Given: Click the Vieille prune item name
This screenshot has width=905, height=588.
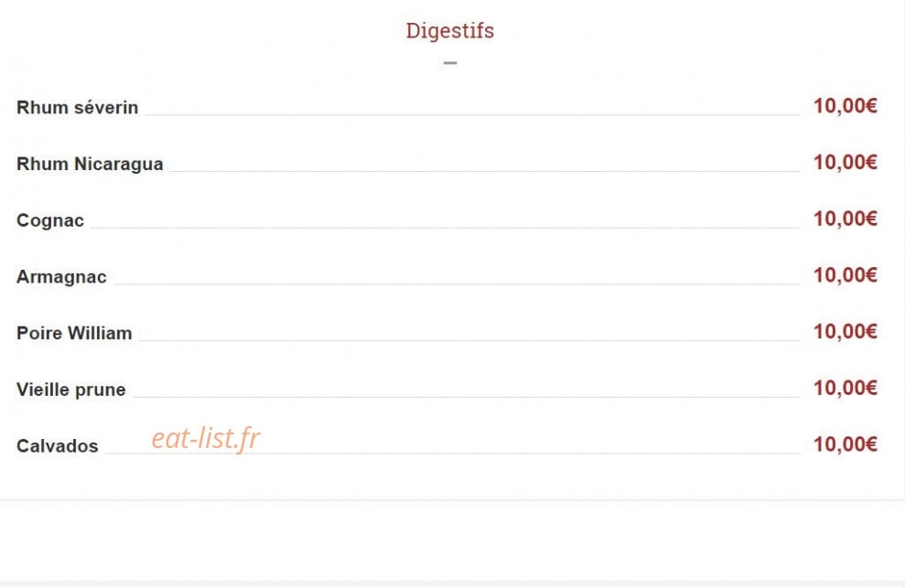Looking at the screenshot, I should (x=71, y=390).
